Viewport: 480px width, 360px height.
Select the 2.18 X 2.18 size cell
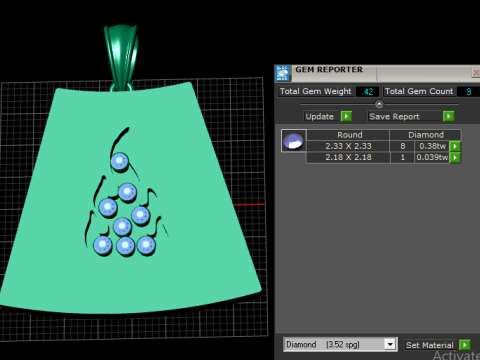[348, 157]
